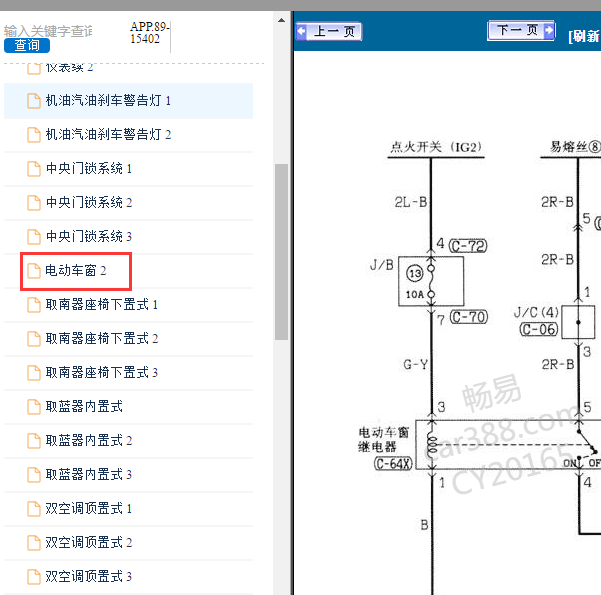Screen dimensions: 601x595
Task: Click the sidebar vertical scrollbar thumb
Action: [x=281, y=252]
